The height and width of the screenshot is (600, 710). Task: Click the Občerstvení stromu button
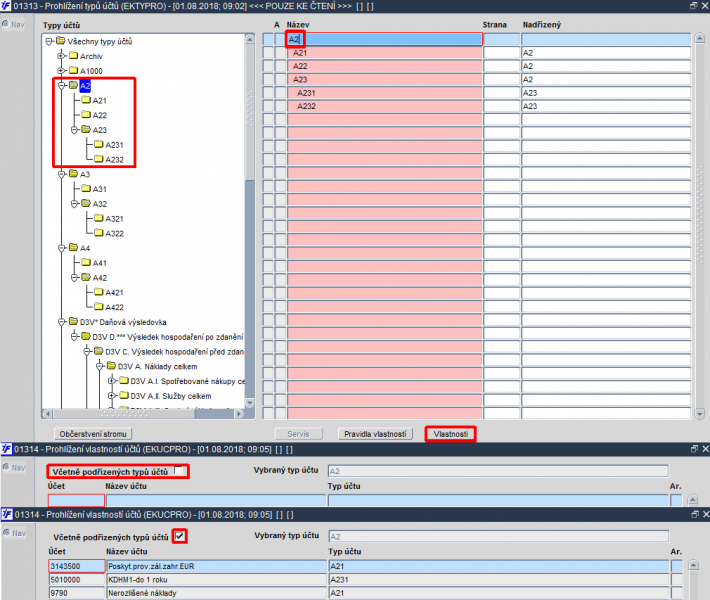coord(93,434)
